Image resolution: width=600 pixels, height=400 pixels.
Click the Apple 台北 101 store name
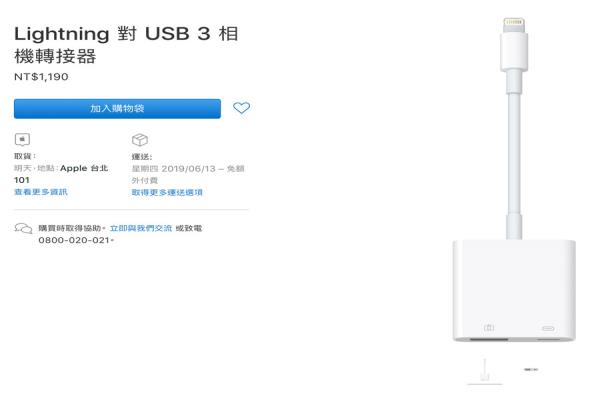click(x=61, y=174)
